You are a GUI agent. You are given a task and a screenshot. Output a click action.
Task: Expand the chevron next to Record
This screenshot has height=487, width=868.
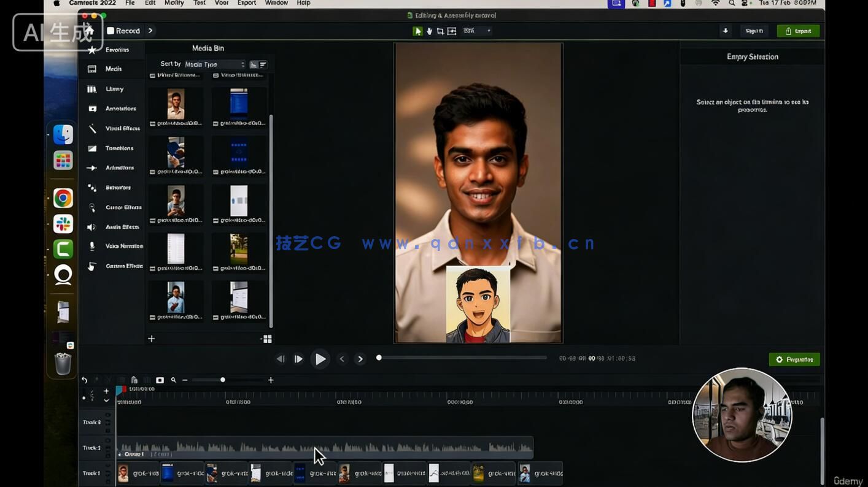click(x=150, y=31)
